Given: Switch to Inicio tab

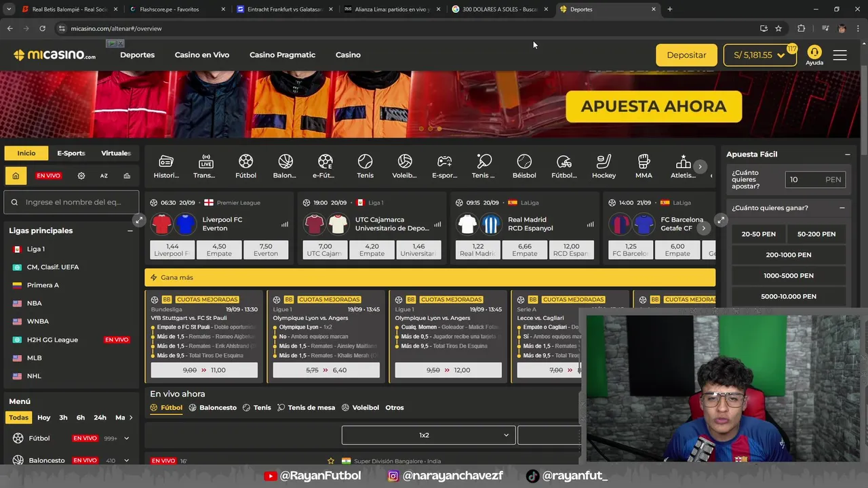Looking at the screenshot, I should click(26, 153).
